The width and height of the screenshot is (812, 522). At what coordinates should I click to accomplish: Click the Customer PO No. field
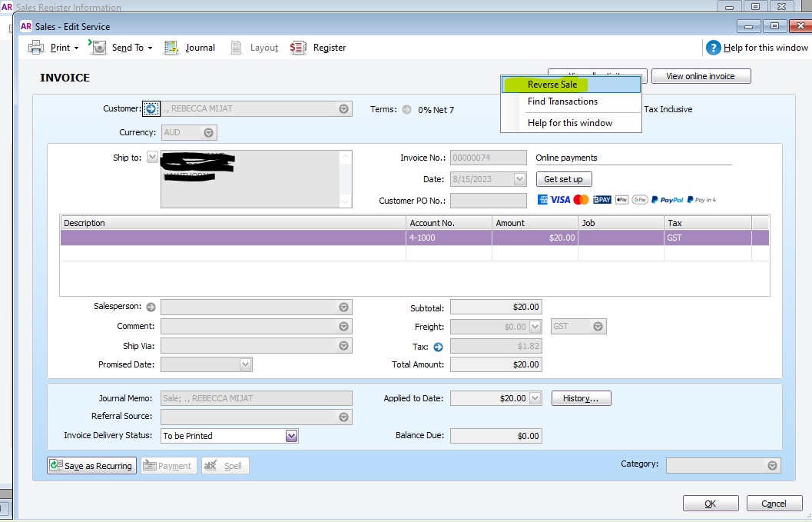[488, 201]
